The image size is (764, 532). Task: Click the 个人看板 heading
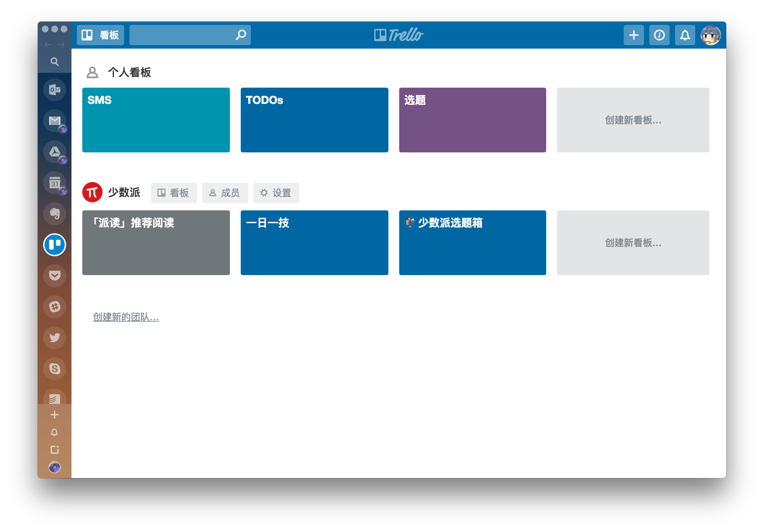click(x=129, y=72)
